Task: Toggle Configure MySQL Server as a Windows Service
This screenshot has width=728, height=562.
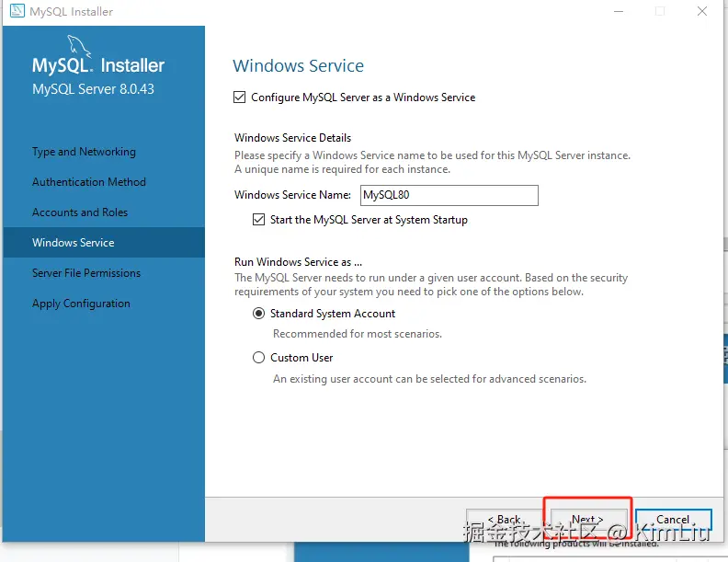Action: (x=240, y=97)
